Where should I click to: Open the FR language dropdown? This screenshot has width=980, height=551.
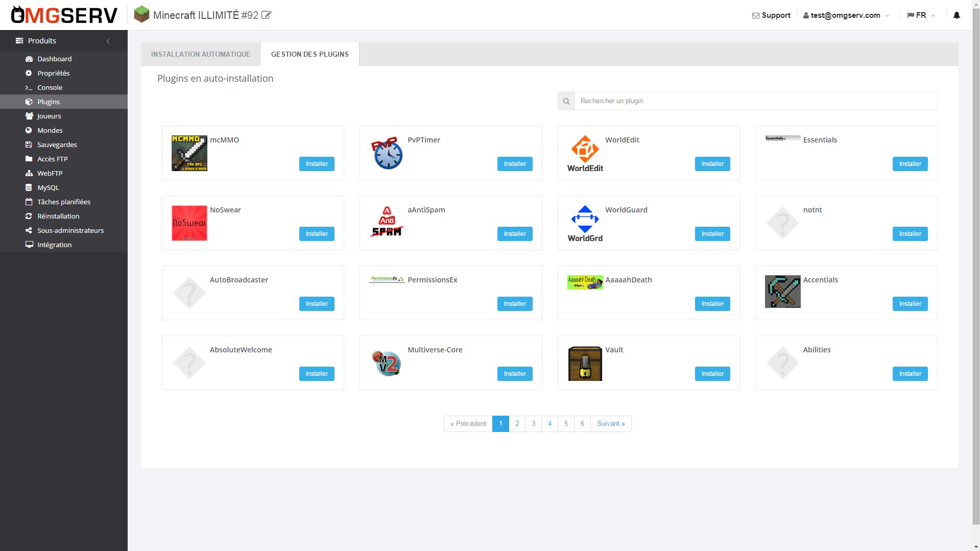coord(921,15)
